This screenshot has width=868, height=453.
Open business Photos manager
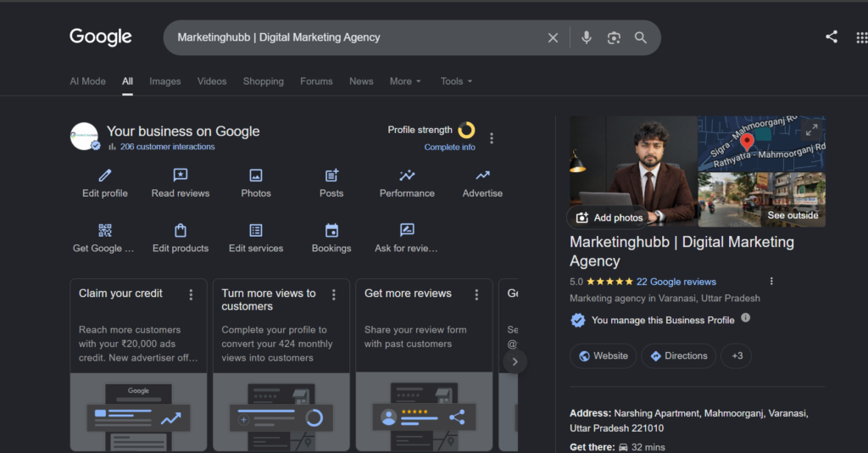(256, 183)
